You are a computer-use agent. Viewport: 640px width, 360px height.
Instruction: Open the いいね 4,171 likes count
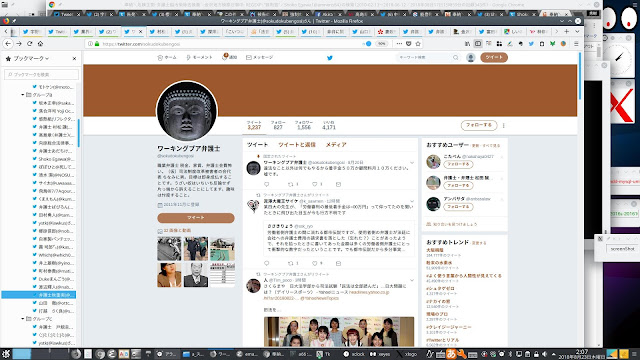click(x=329, y=125)
